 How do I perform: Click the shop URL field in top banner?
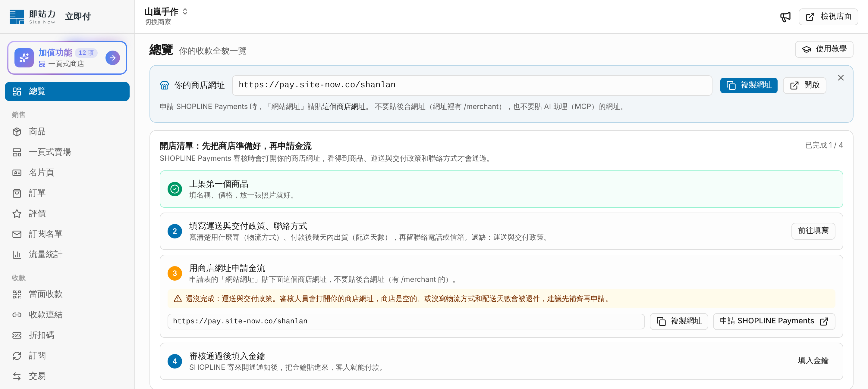tap(472, 85)
